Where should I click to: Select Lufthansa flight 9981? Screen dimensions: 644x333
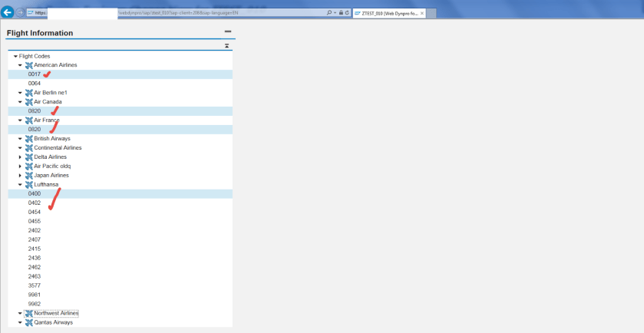pyautogui.click(x=35, y=295)
